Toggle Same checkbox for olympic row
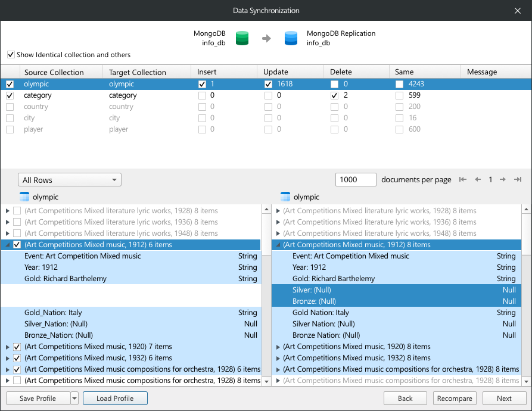 pyautogui.click(x=399, y=84)
